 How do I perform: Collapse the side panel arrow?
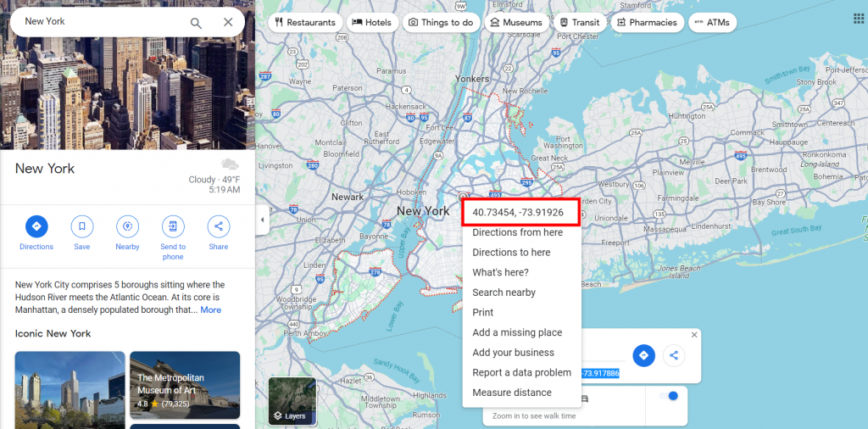263,220
